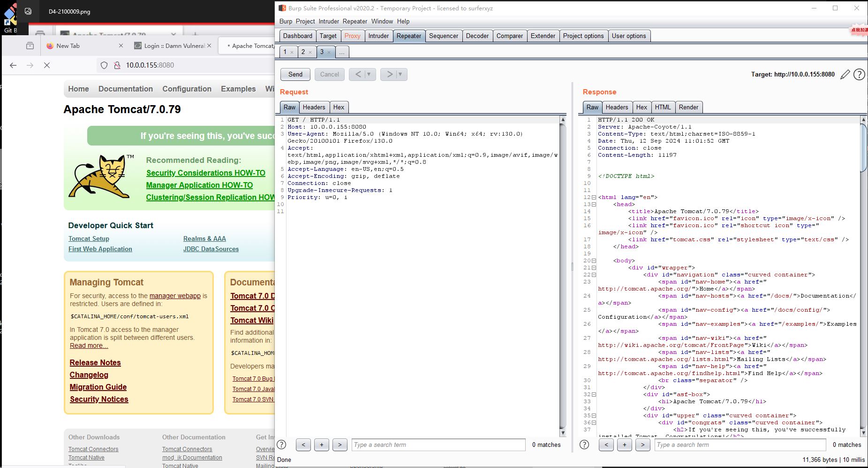This screenshot has height=468, width=868.
Task: Stop page loading with the X icon
Action: [47, 65]
